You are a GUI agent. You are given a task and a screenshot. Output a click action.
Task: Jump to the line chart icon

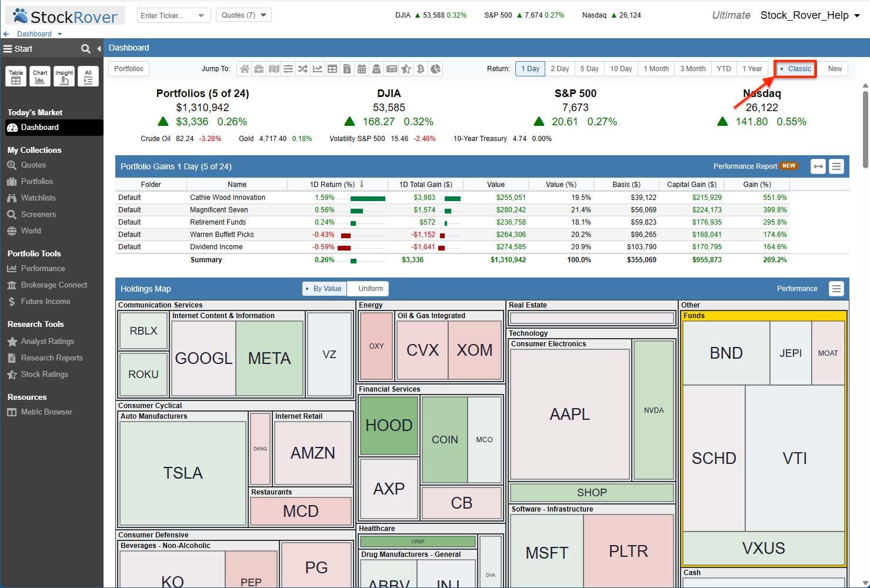(x=318, y=69)
